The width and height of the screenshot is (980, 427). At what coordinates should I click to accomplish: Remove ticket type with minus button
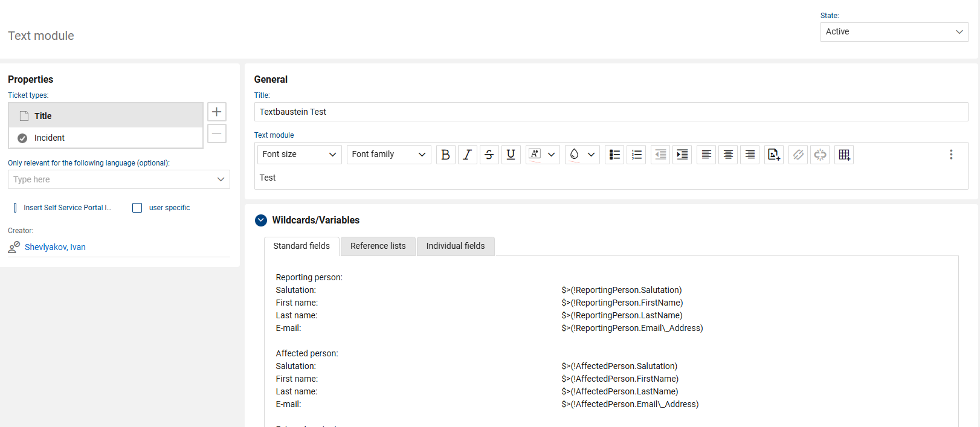tap(217, 133)
